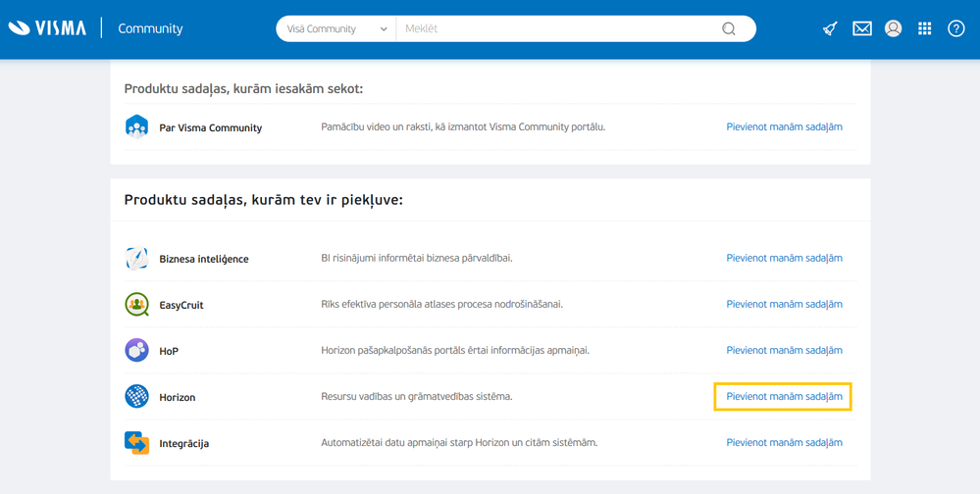Open the apps grid icon
The height and width of the screenshot is (494, 980).
click(x=924, y=28)
